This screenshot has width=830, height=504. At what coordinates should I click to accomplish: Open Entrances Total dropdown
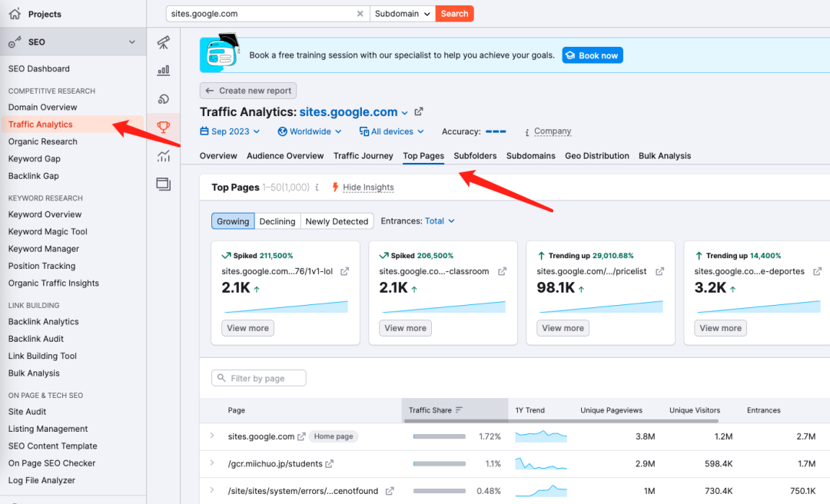(440, 220)
